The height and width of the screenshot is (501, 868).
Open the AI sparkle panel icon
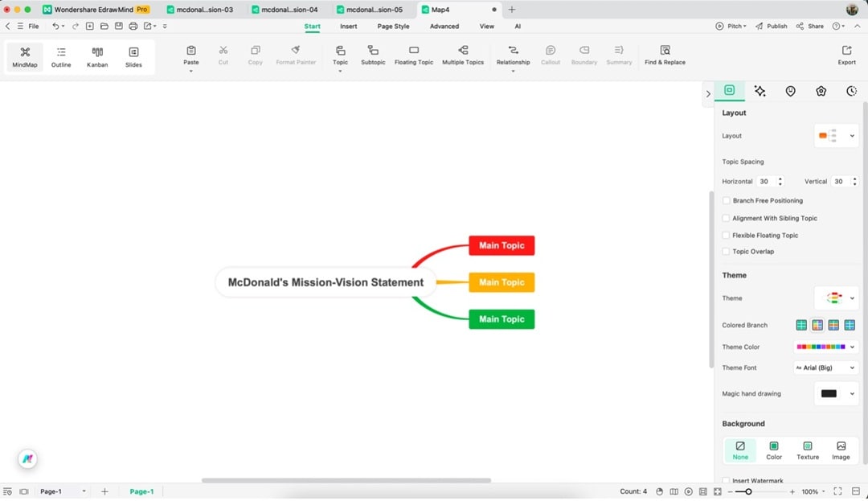point(759,91)
